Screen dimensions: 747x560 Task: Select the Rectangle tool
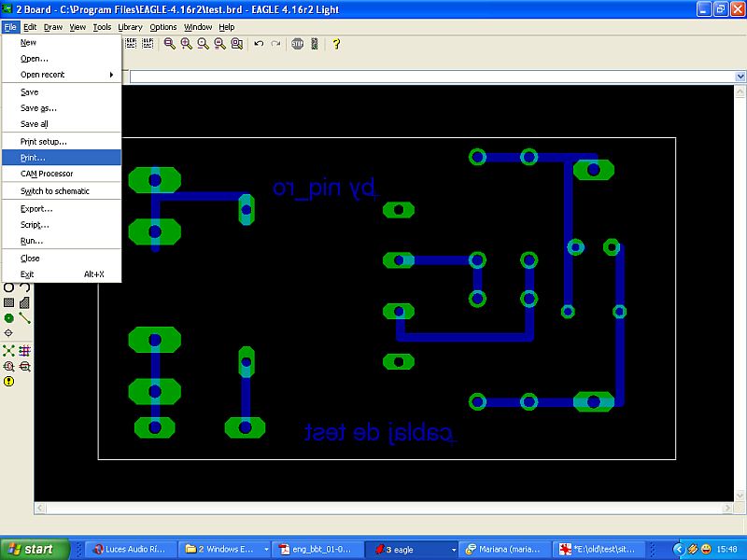8,302
